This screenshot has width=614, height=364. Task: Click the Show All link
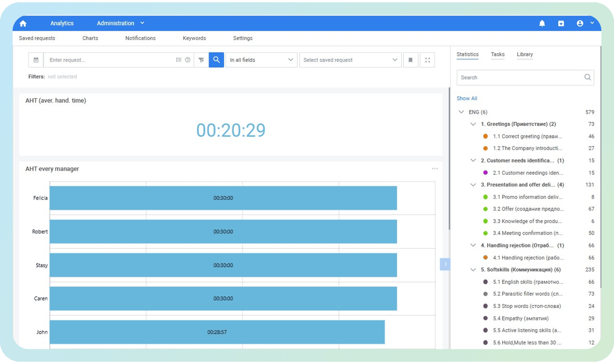tap(467, 98)
